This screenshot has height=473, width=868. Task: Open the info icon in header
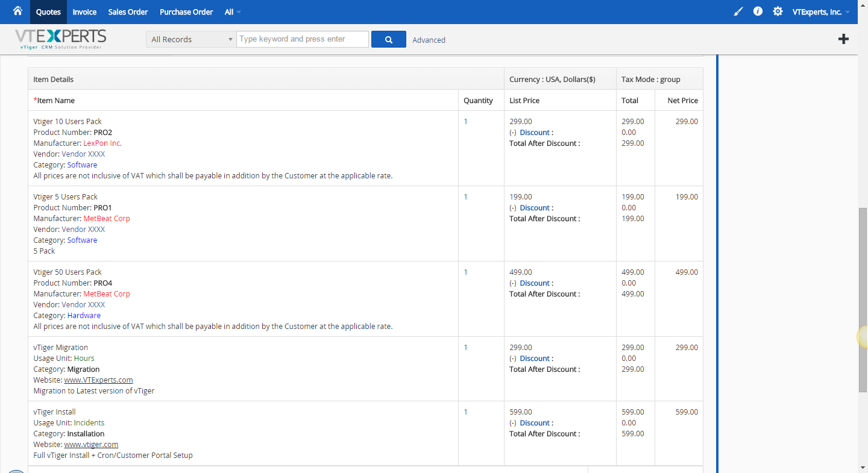click(x=758, y=11)
